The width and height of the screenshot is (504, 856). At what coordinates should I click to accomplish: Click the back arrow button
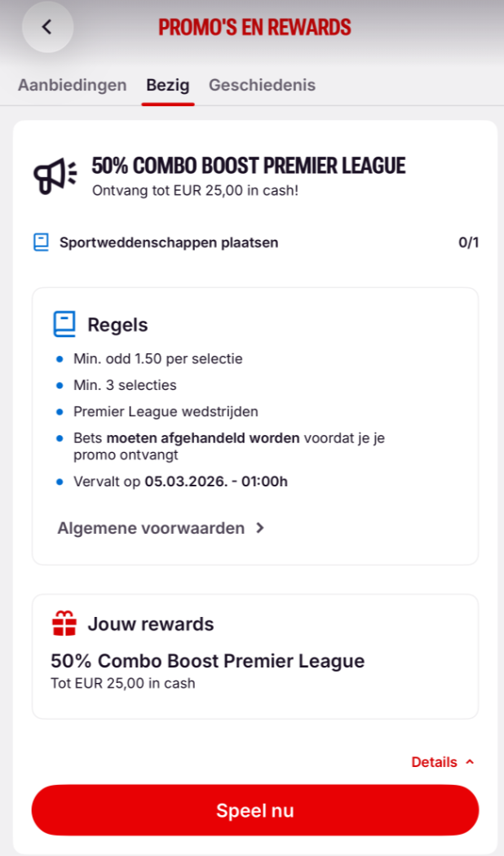pos(47,27)
